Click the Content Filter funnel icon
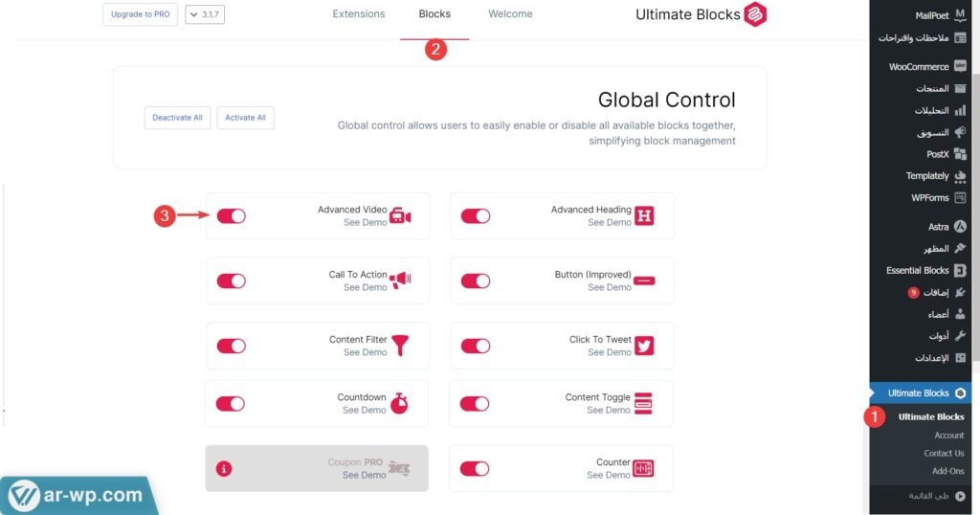The width and height of the screenshot is (980, 515). coord(400,346)
